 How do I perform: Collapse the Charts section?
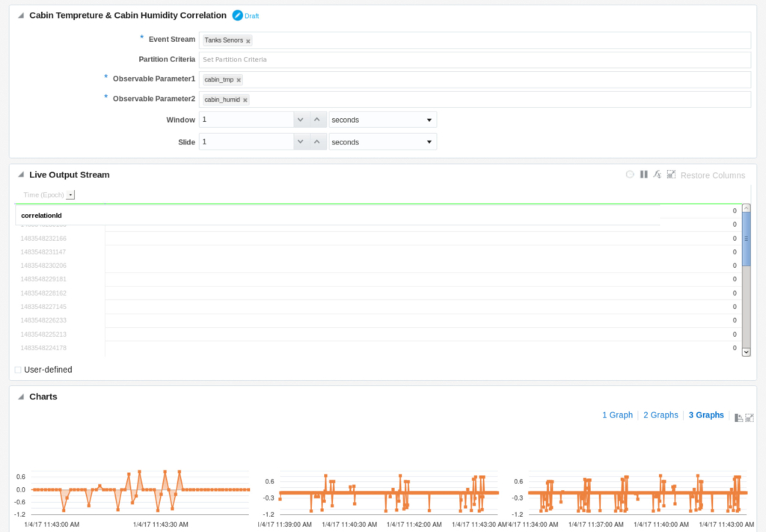pos(21,397)
